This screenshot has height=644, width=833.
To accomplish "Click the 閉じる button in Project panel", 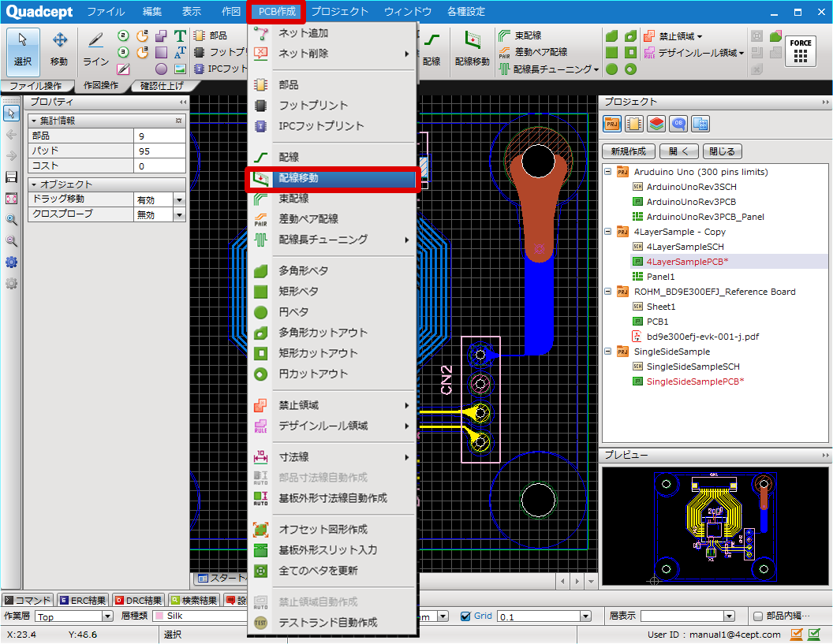I will pos(722,151).
